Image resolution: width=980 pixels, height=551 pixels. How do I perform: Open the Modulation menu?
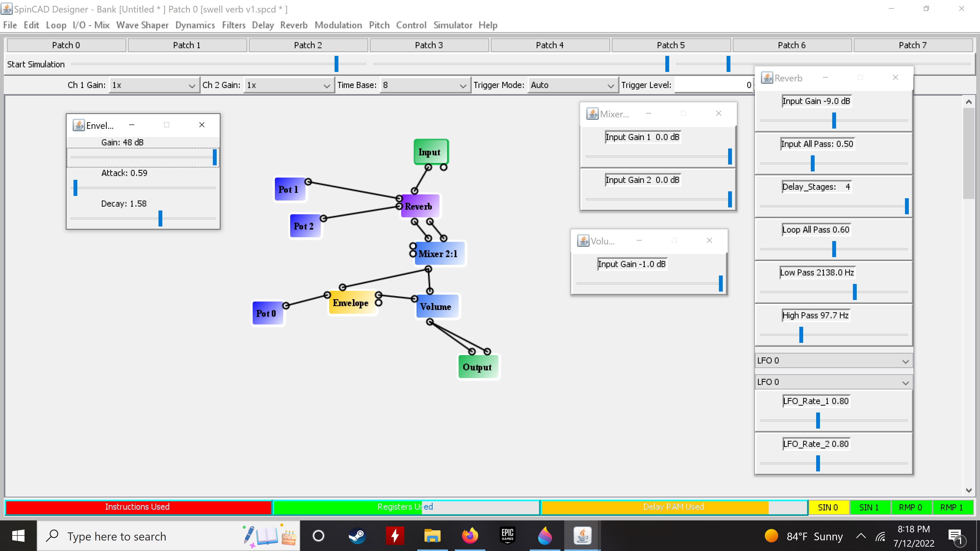click(338, 25)
